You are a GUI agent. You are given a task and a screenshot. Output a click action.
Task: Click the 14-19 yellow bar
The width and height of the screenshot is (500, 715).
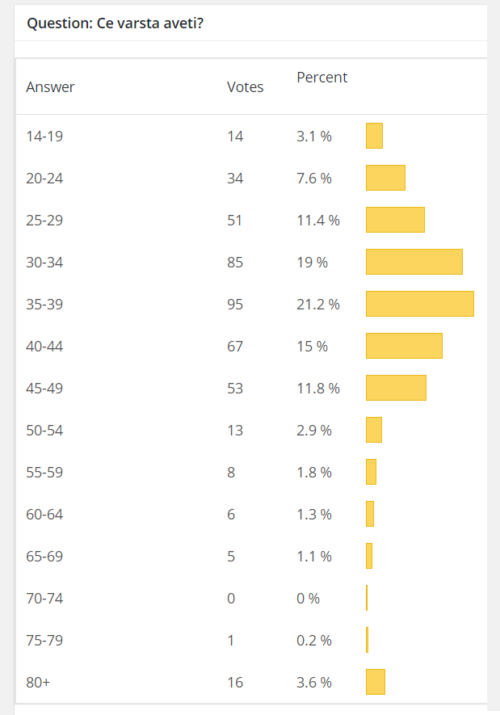(374, 135)
